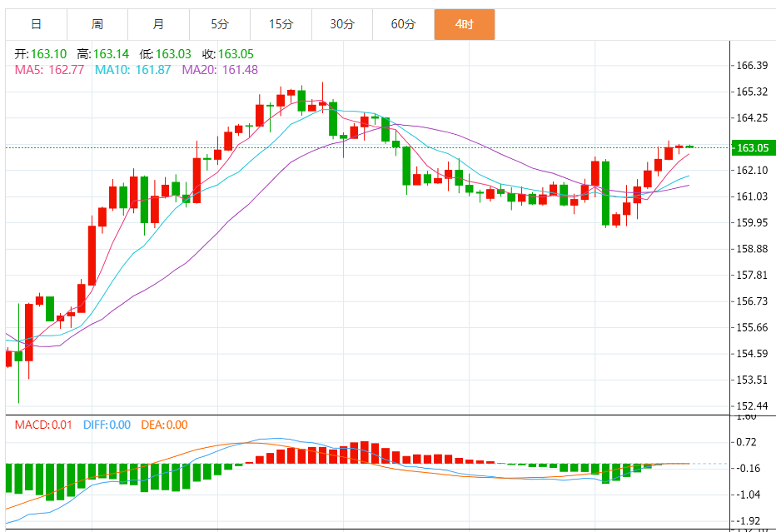
Task: Click the 152.44 price axis label
Action: pyautogui.click(x=752, y=406)
